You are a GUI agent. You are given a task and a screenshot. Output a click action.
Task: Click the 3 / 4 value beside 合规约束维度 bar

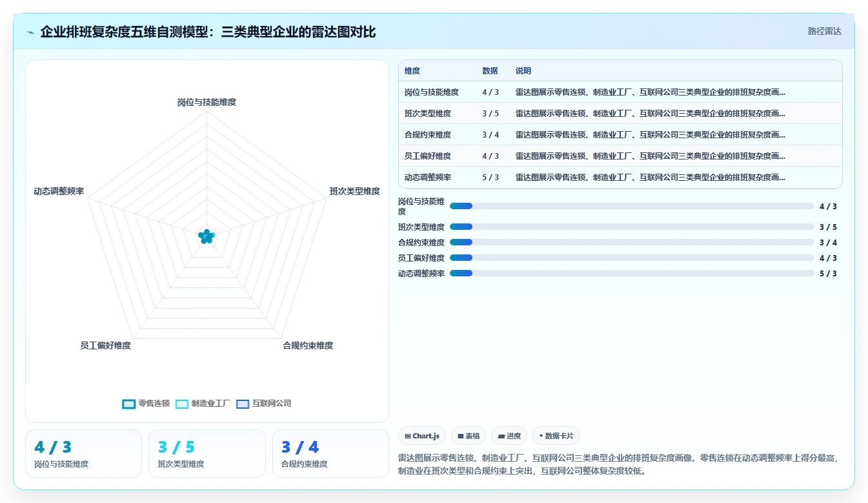pos(828,242)
